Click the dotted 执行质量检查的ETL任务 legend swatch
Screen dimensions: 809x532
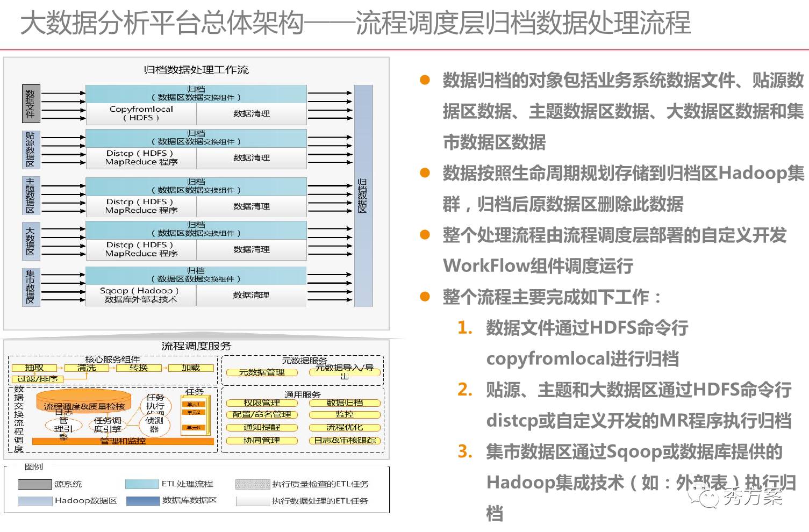(x=253, y=484)
